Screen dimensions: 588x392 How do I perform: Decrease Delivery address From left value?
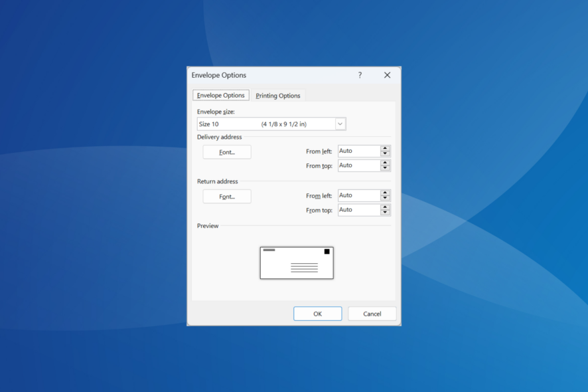pyautogui.click(x=385, y=153)
